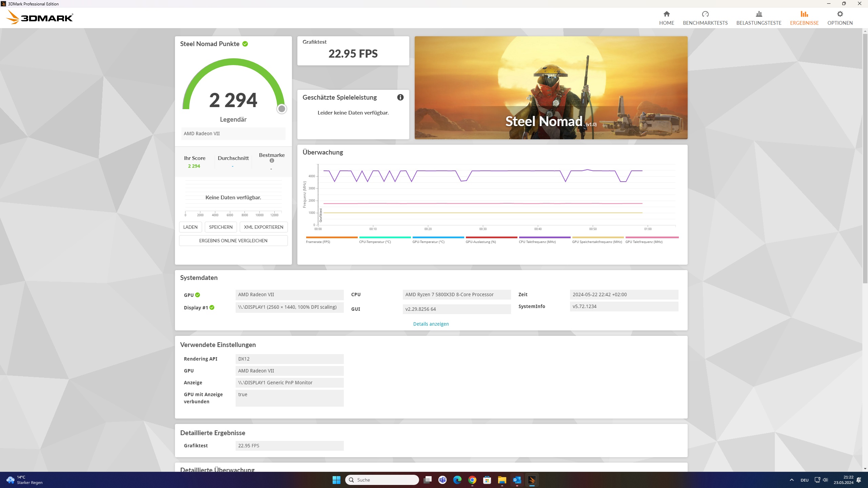This screenshot has height=488, width=868.
Task: Open Belastungstests bar chart icon
Action: click(758, 14)
